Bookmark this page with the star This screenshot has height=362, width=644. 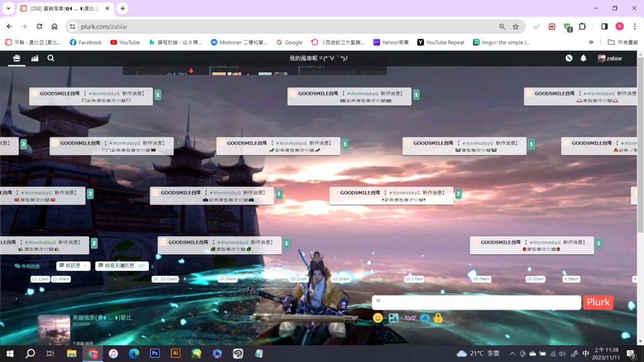coord(516,26)
